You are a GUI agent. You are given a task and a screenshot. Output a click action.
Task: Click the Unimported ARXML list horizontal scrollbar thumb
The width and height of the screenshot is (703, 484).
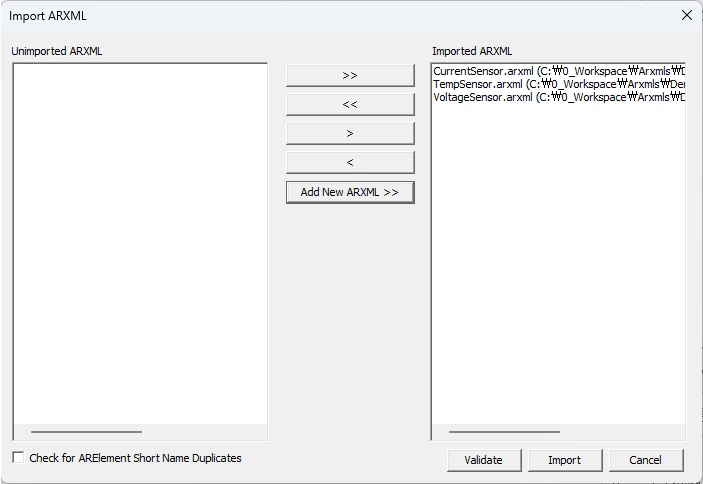click(86, 432)
